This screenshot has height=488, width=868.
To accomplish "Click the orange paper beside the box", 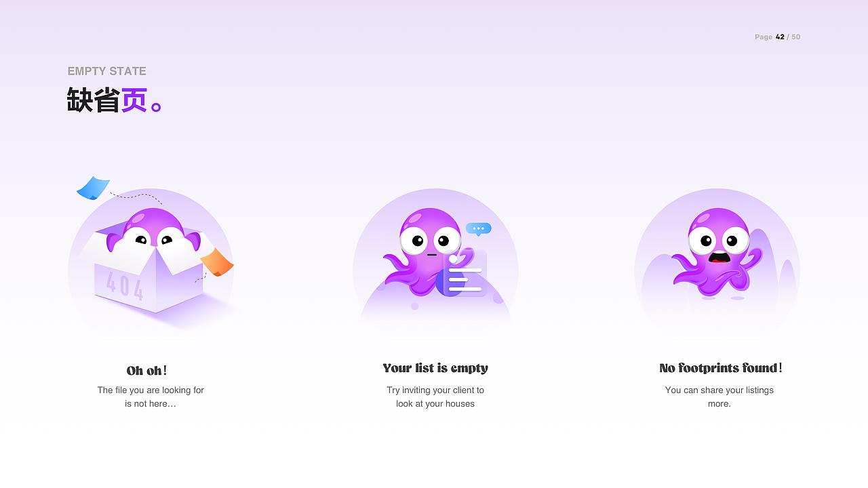I will pos(217,262).
